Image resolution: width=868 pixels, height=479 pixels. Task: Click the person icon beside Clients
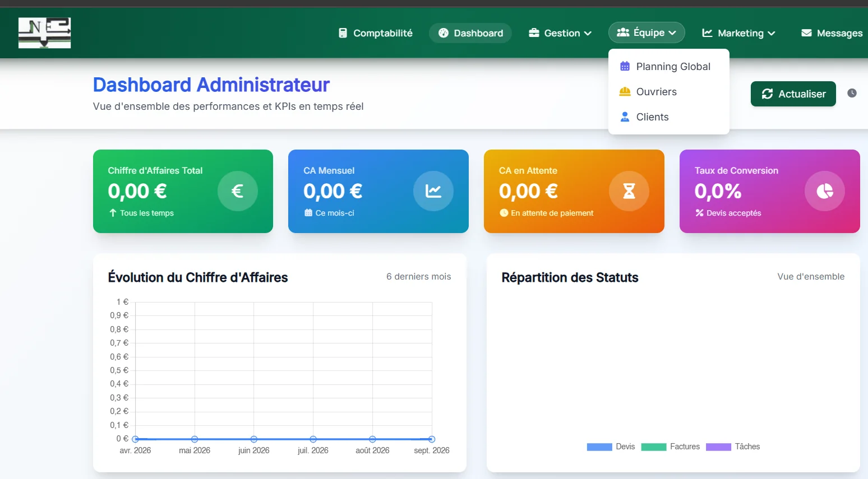(625, 117)
